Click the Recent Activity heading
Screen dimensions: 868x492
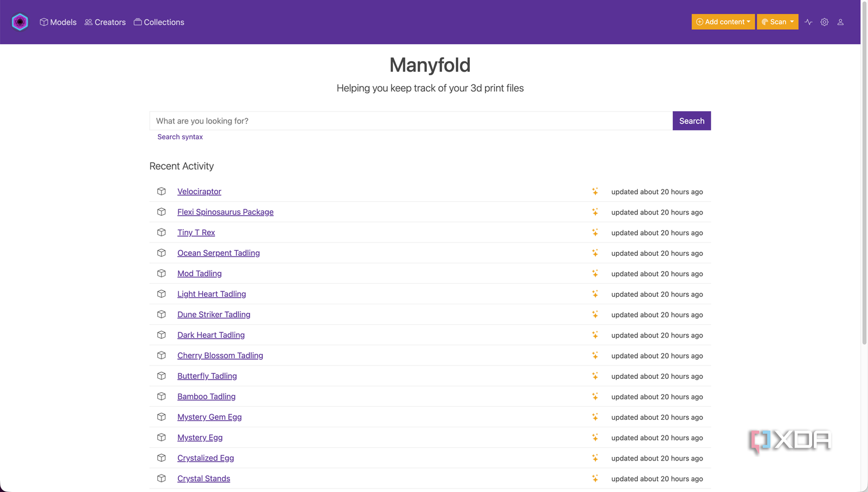pos(181,166)
